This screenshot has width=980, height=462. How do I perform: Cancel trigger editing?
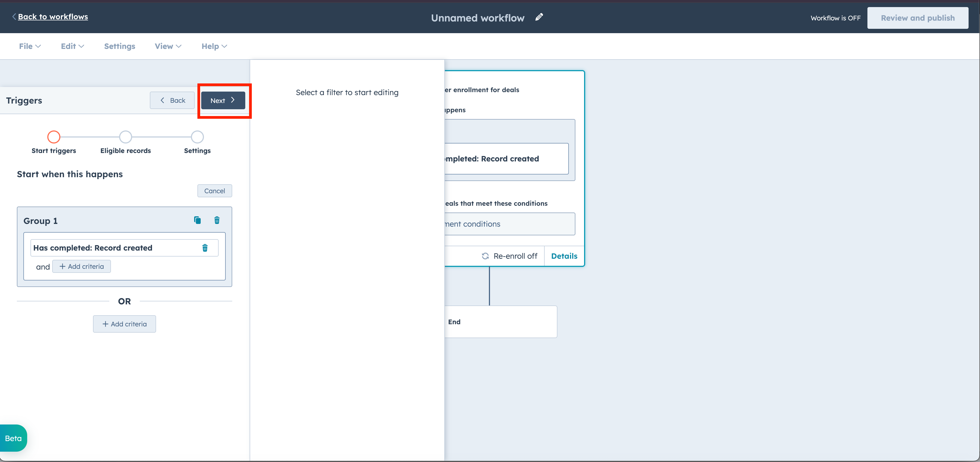point(215,191)
